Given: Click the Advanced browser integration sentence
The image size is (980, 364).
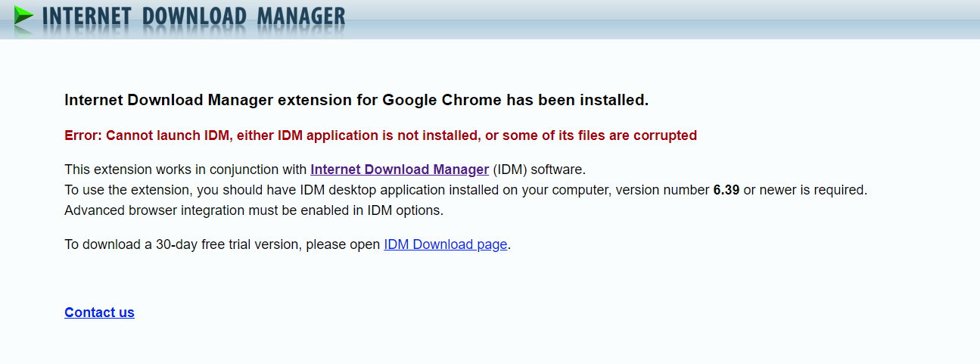Looking at the screenshot, I should (254, 210).
